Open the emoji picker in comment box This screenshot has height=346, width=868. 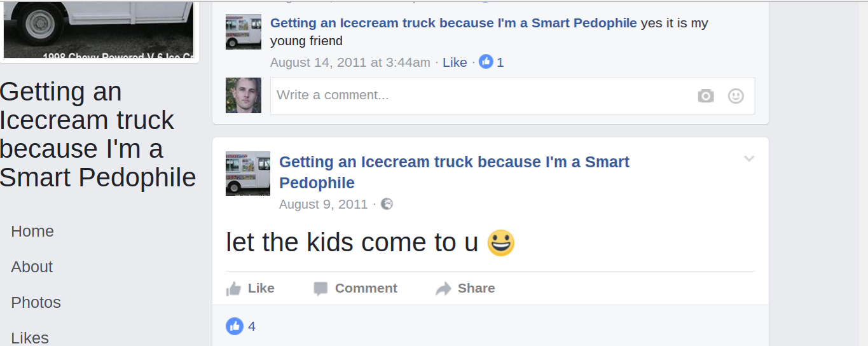point(736,96)
